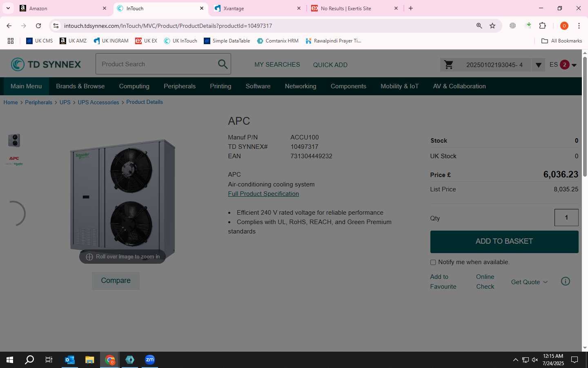The width and height of the screenshot is (588, 368).
Task: Click the address bar URL
Action: click(168, 26)
